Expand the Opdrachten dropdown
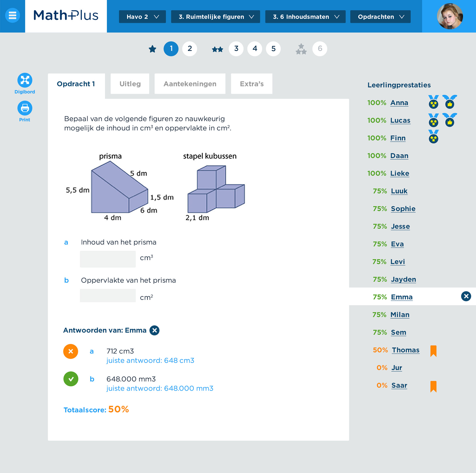This screenshot has width=476, height=473. click(380, 17)
